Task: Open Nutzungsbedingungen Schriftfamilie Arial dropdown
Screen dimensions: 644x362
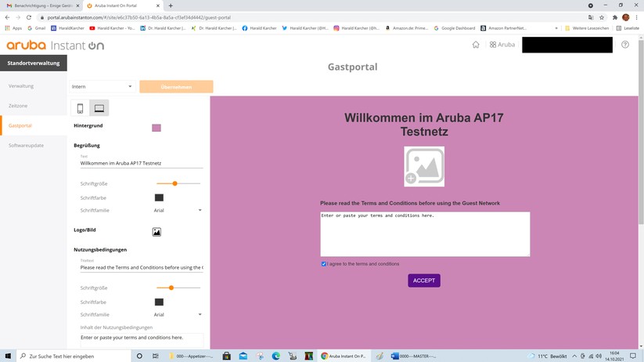Action: pyautogui.click(x=178, y=315)
